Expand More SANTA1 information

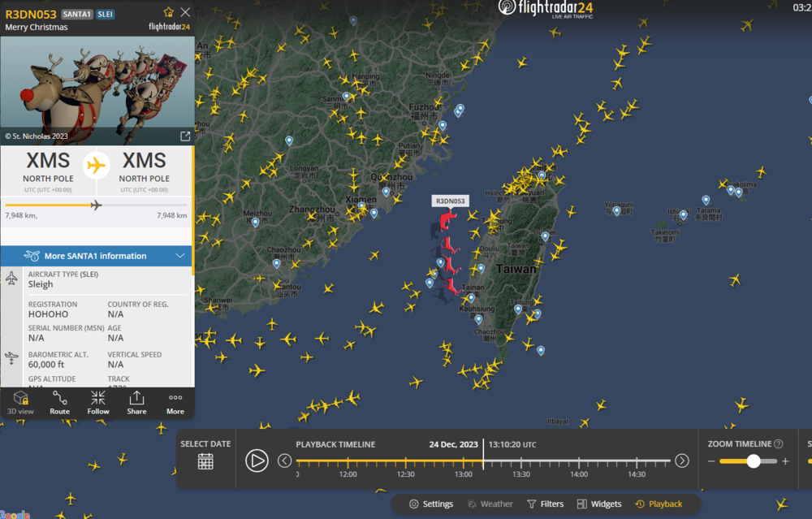point(97,256)
